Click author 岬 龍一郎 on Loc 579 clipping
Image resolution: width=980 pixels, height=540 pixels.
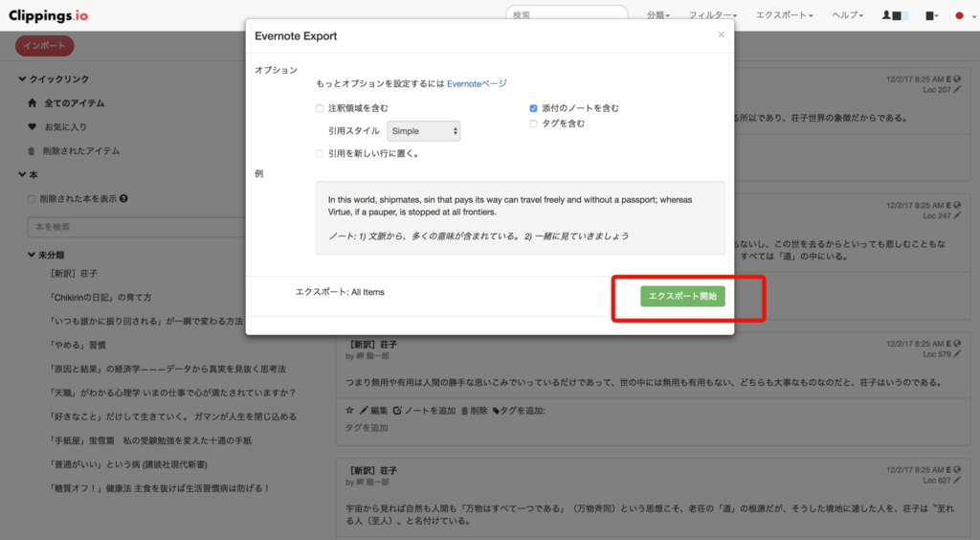pyautogui.click(x=372, y=356)
